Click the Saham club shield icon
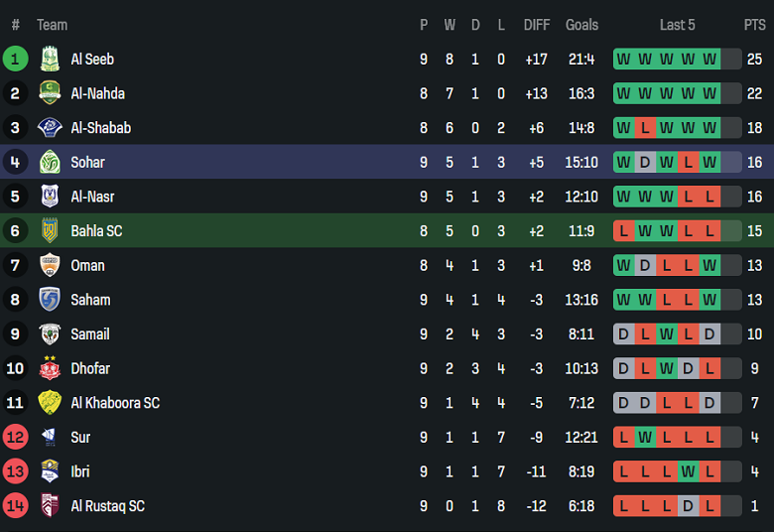This screenshot has width=774, height=532. (50, 300)
